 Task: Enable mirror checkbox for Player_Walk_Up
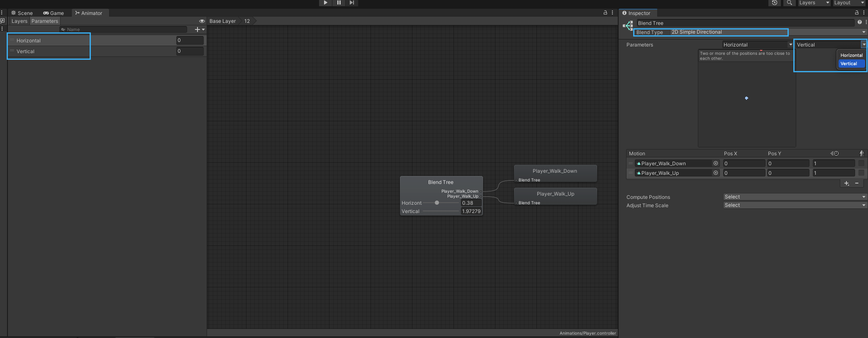tap(861, 173)
